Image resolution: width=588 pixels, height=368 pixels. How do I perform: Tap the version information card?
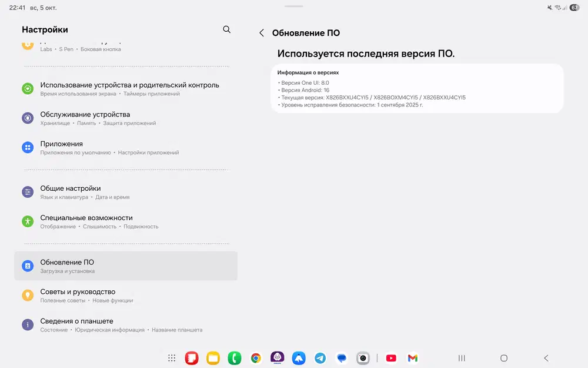click(x=417, y=88)
